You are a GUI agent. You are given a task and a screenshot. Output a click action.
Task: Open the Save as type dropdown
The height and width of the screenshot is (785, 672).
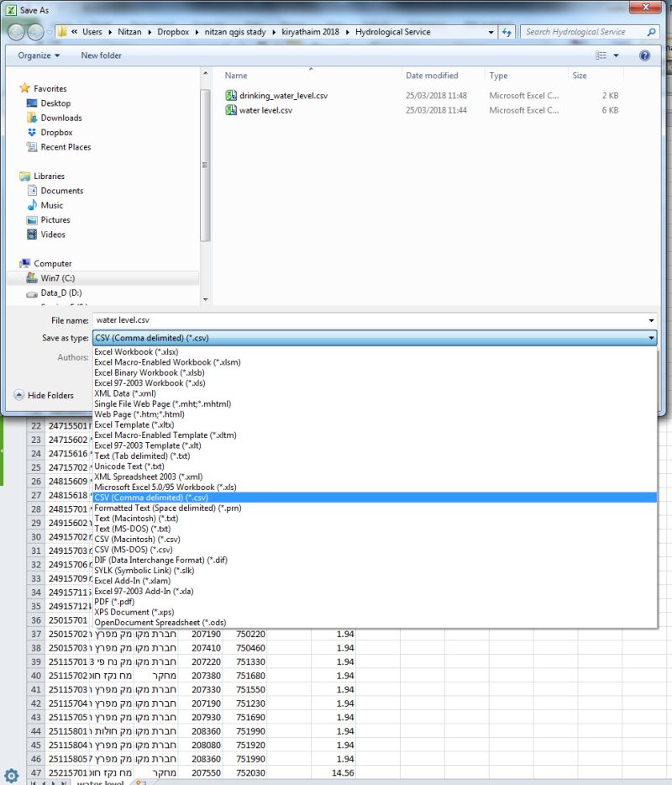tap(649, 337)
